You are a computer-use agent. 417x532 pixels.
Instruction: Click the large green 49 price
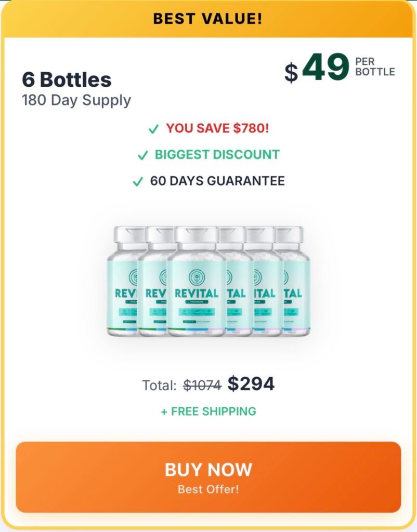click(x=325, y=68)
